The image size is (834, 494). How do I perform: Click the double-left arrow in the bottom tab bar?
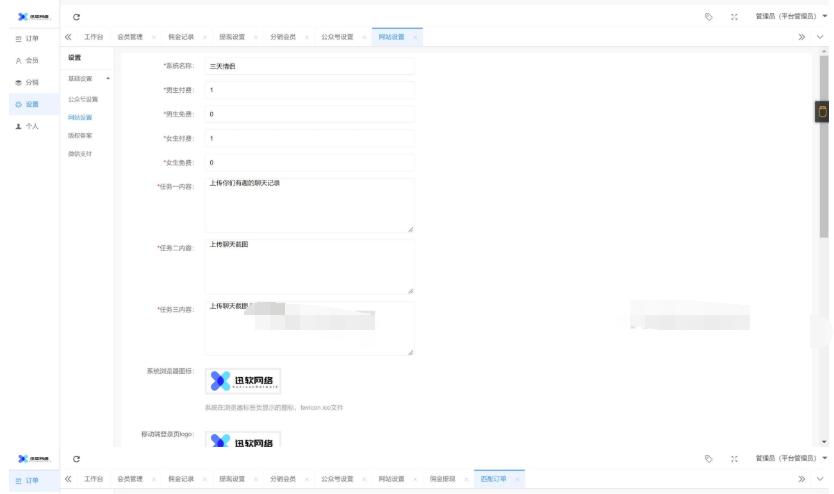[x=68, y=479]
